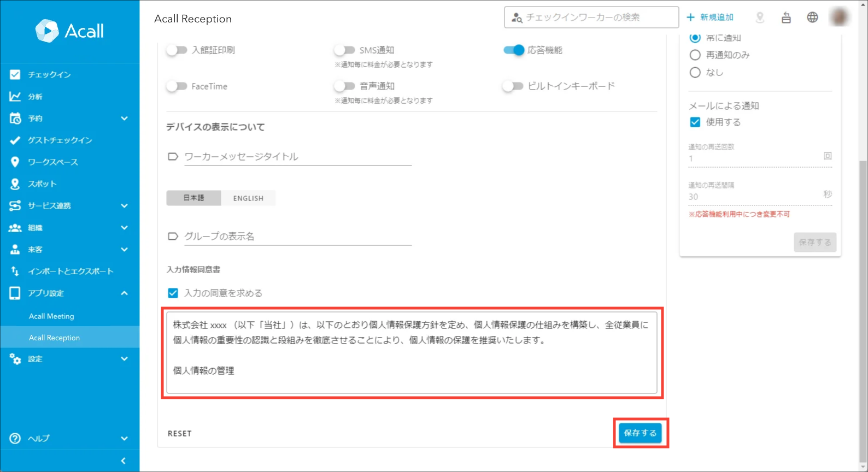Click the printer device icon in header
This screenshot has width=868, height=472.
pos(786,17)
